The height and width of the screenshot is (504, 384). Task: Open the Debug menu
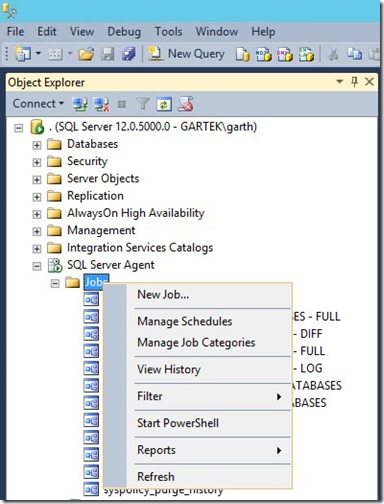pos(124,32)
